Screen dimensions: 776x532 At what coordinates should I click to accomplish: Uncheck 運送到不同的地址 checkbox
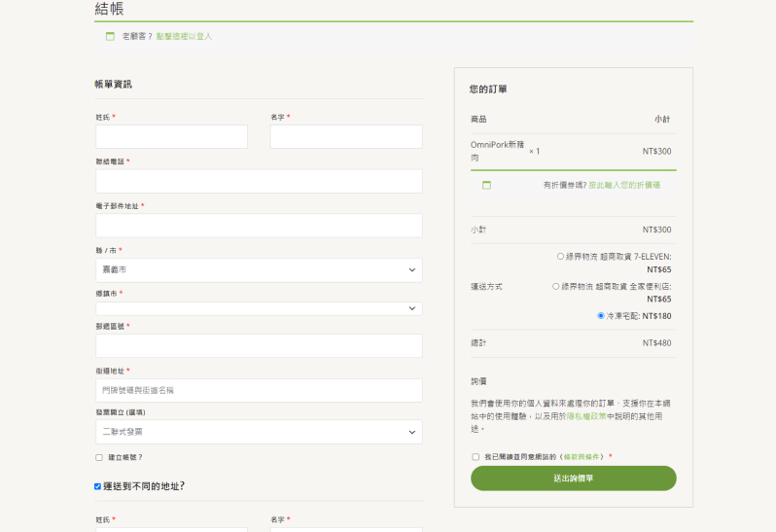coord(97,486)
